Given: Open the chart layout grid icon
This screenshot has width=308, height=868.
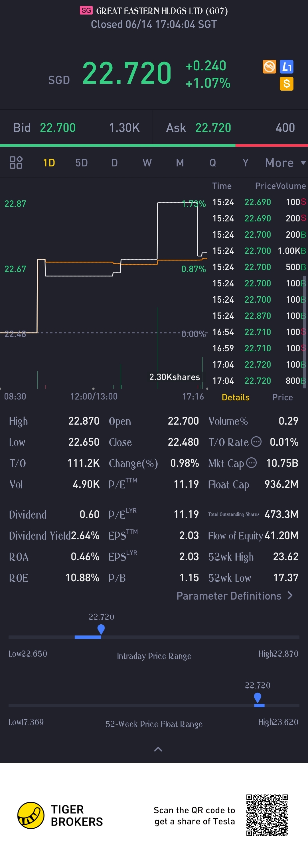Looking at the screenshot, I should [16, 163].
